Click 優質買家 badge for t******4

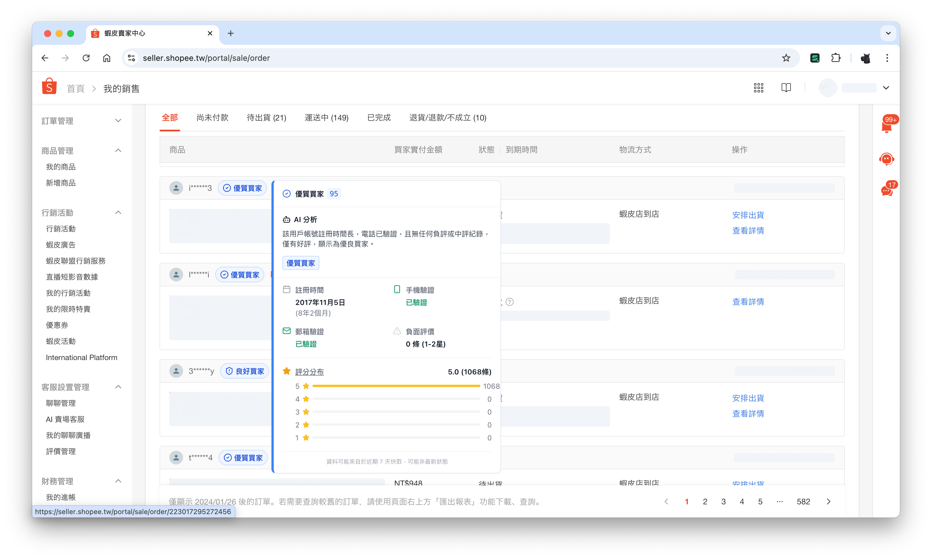[243, 457]
